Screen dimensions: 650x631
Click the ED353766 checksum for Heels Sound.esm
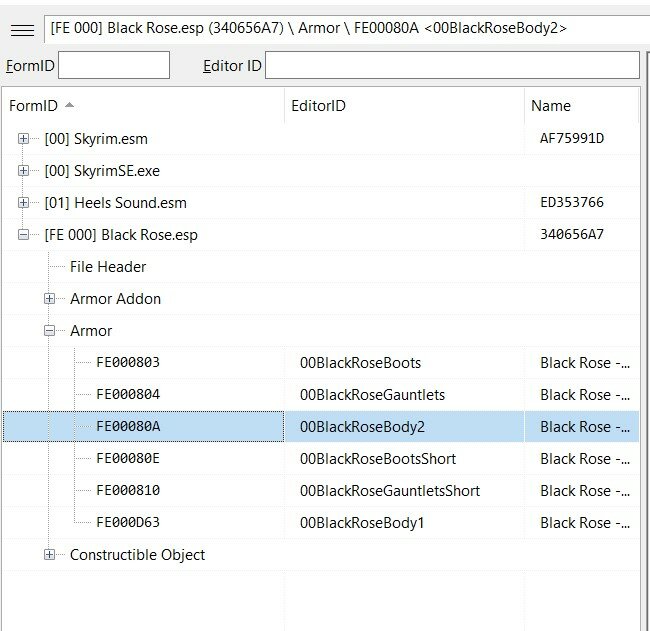572,202
